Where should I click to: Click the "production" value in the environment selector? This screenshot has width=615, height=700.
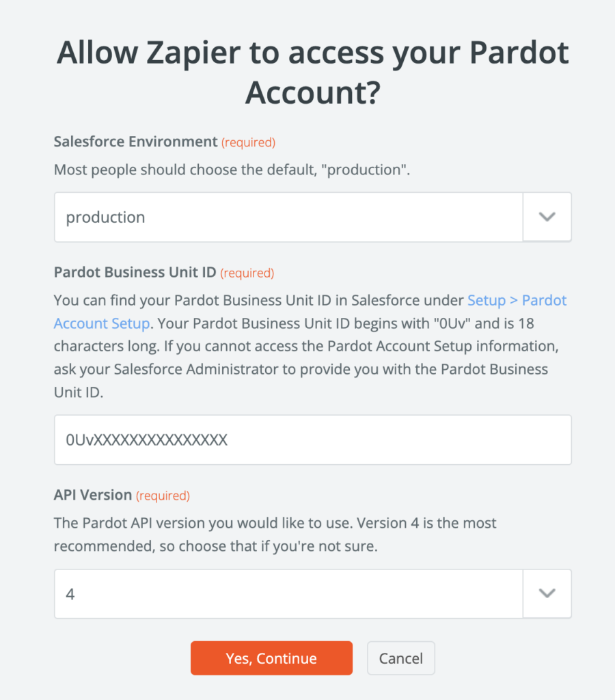[105, 217]
